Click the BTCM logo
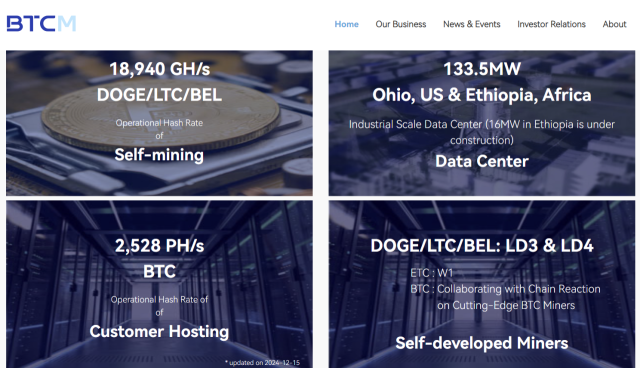The height and width of the screenshot is (368, 640). 41,24
